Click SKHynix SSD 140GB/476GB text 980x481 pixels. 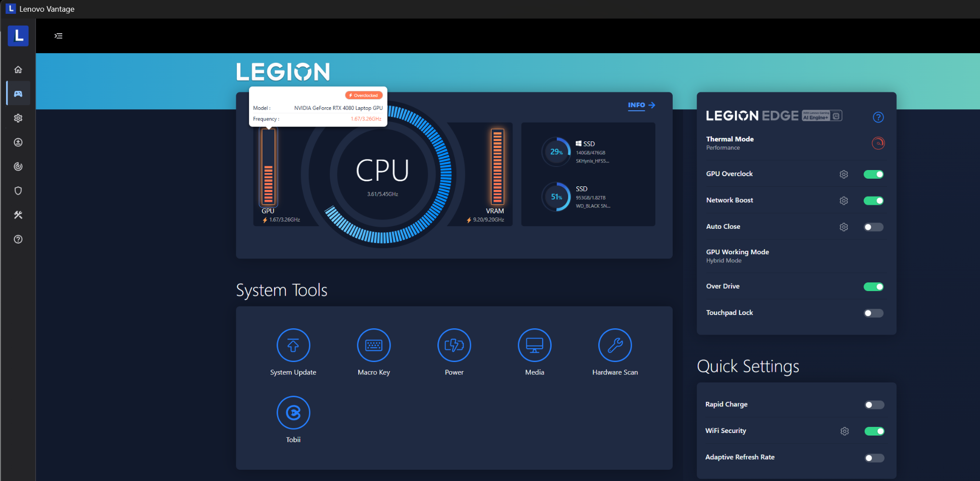tap(591, 153)
